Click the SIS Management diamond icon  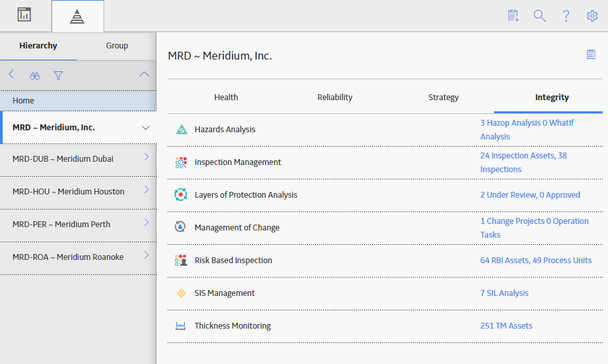[x=181, y=293]
